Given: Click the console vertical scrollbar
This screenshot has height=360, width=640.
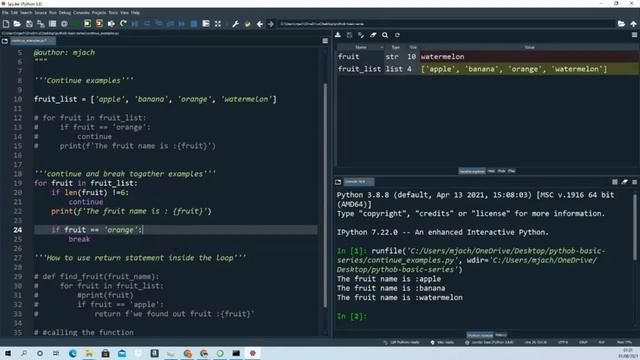Looking at the screenshot, I should pyautogui.click(x=635, y=227).
